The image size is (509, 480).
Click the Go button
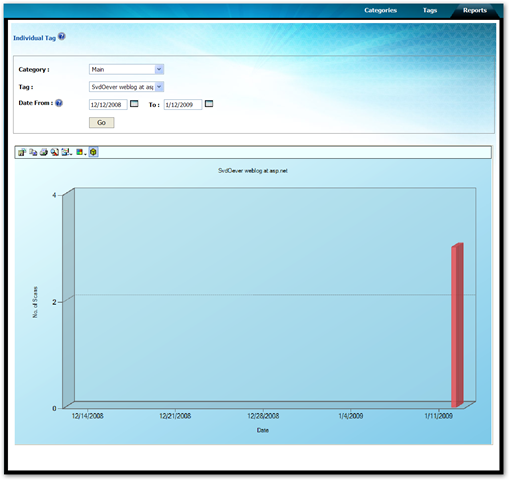102,122
